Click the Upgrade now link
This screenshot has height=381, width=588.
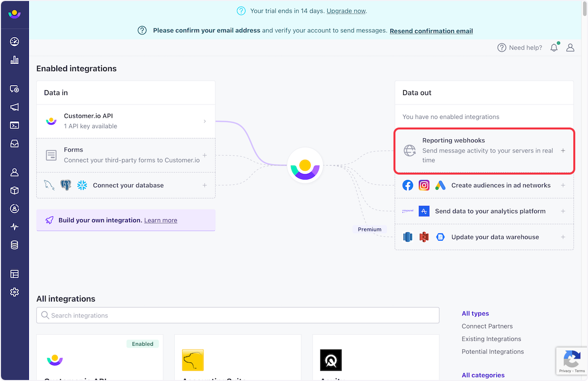click(346, 11)
